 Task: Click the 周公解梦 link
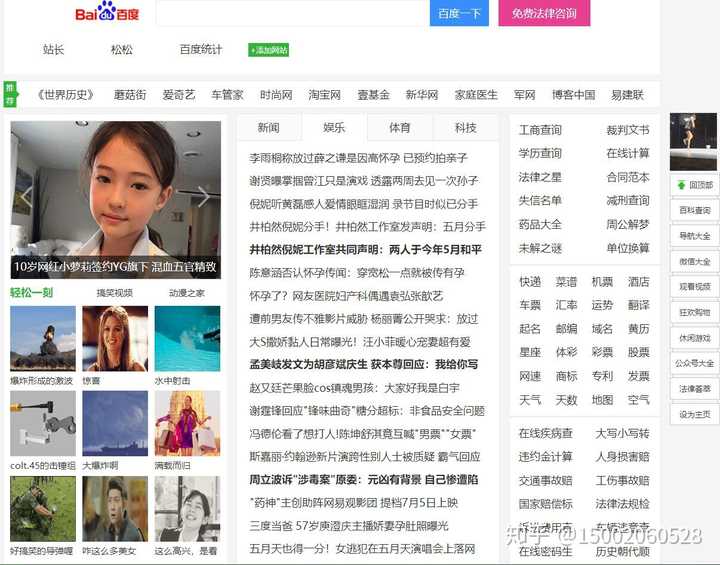pos(628,224)
